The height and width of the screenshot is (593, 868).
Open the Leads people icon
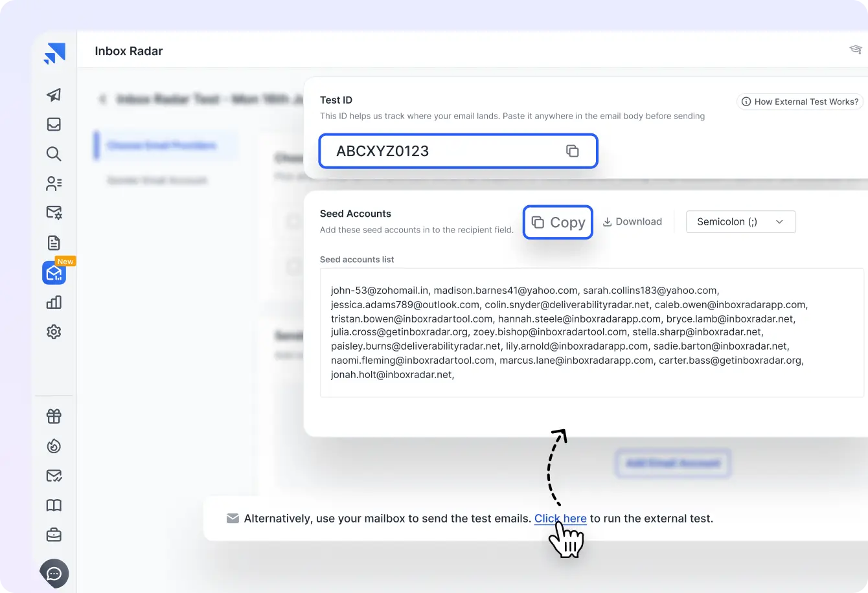[54, 183]
